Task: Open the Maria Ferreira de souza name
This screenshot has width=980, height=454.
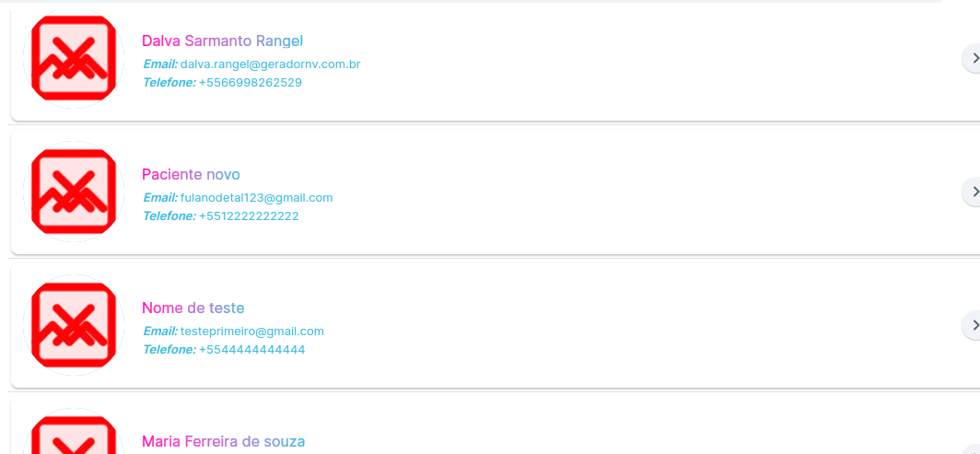Action: point(223,441)
